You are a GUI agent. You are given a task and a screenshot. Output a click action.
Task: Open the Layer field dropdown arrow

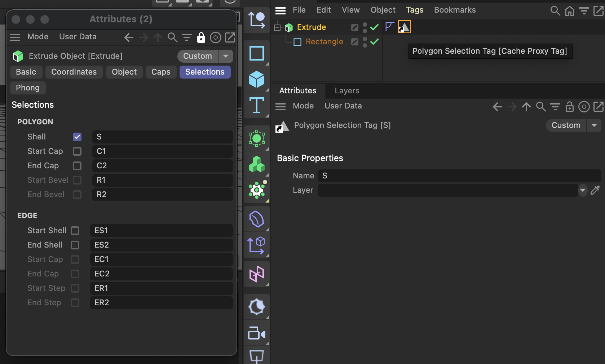coord(583,190)
